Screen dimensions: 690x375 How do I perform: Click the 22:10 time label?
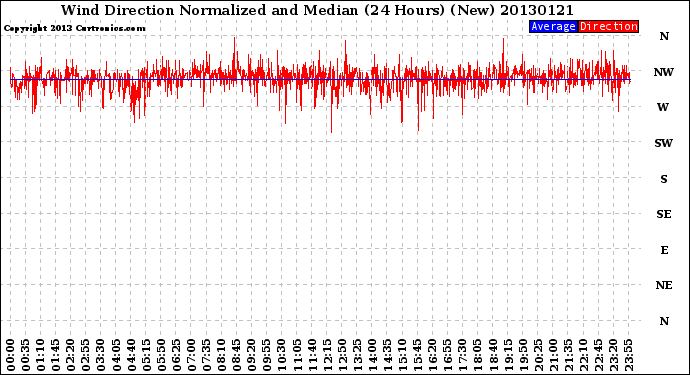(x=584, y=355)
